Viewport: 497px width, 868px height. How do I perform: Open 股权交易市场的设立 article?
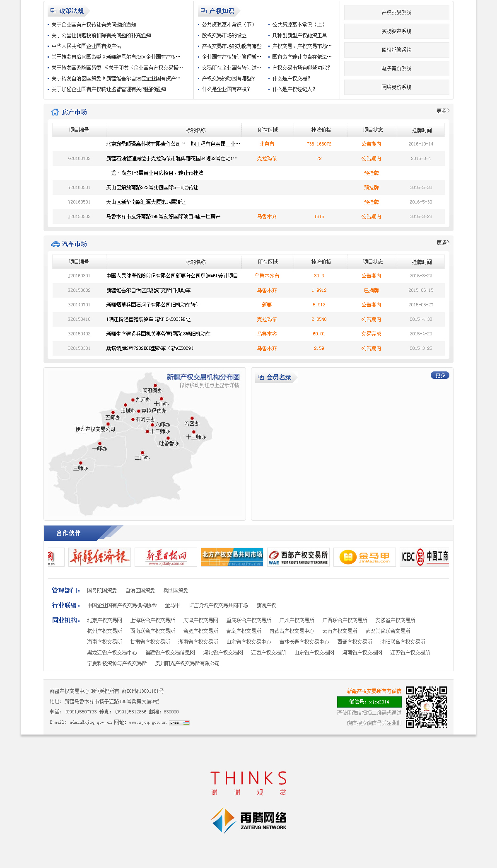click(x=224, y=35)
